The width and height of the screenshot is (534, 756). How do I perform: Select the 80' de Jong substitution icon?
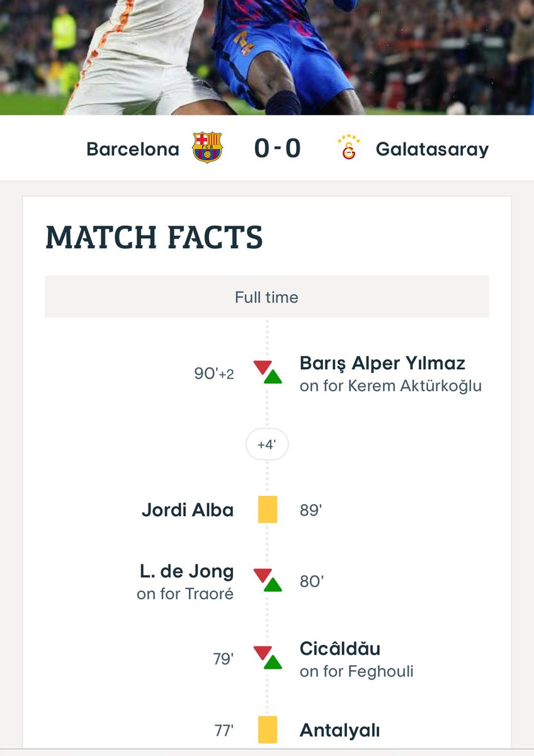pyautogui.click(x=267, y=580)
